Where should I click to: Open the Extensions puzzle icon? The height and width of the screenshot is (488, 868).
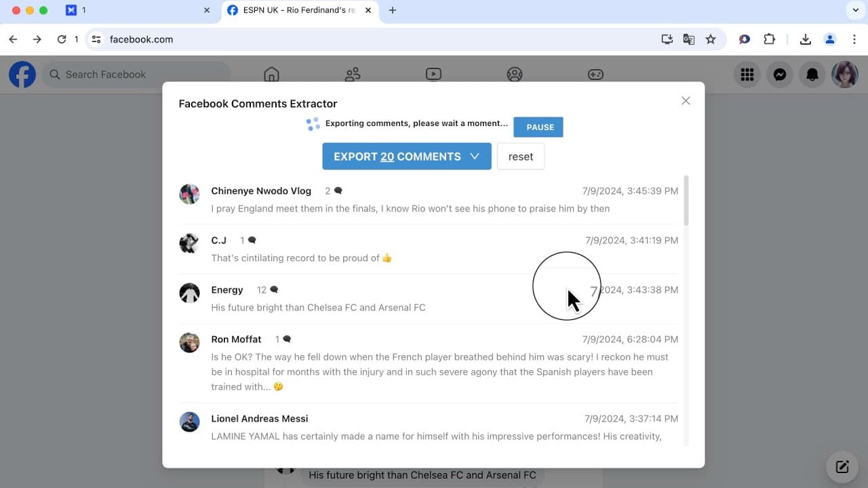point(769,39)
